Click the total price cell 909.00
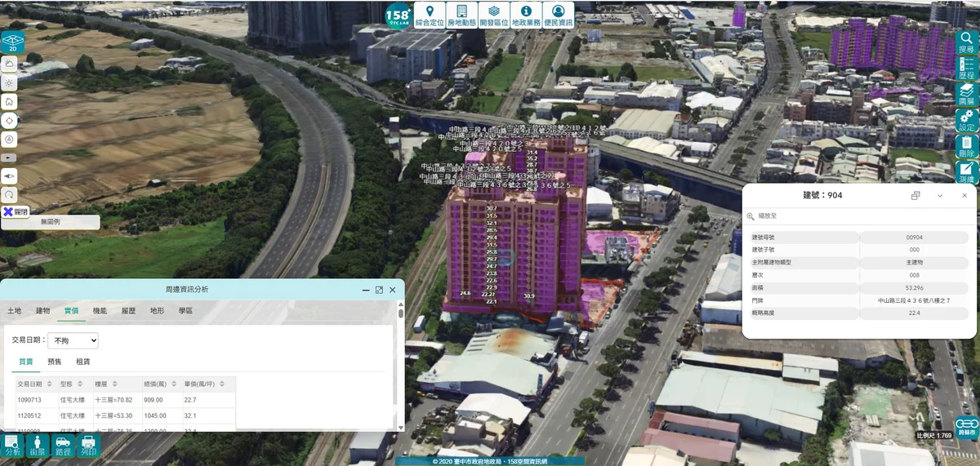The image size is (980, 466). (161, 401)
